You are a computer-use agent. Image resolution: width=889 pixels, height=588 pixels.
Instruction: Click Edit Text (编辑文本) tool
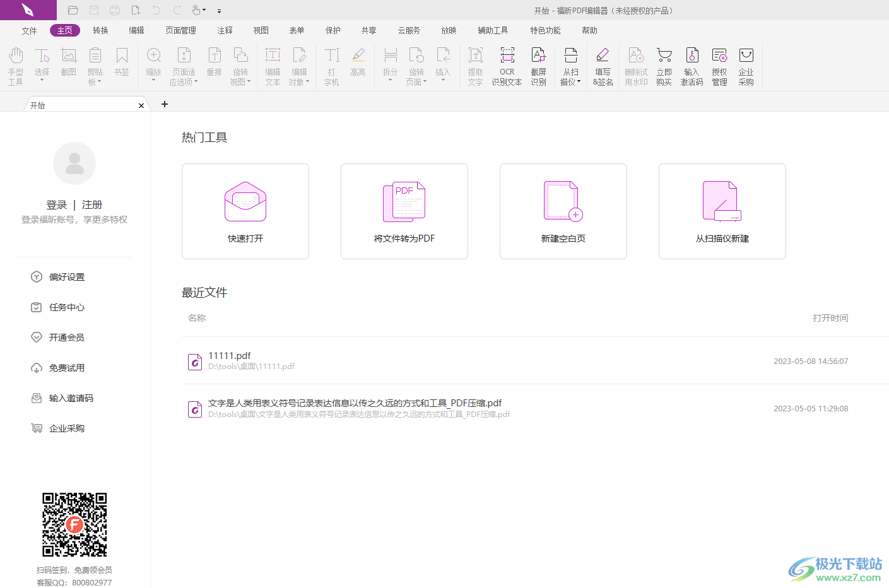click(x=273, y=66)
